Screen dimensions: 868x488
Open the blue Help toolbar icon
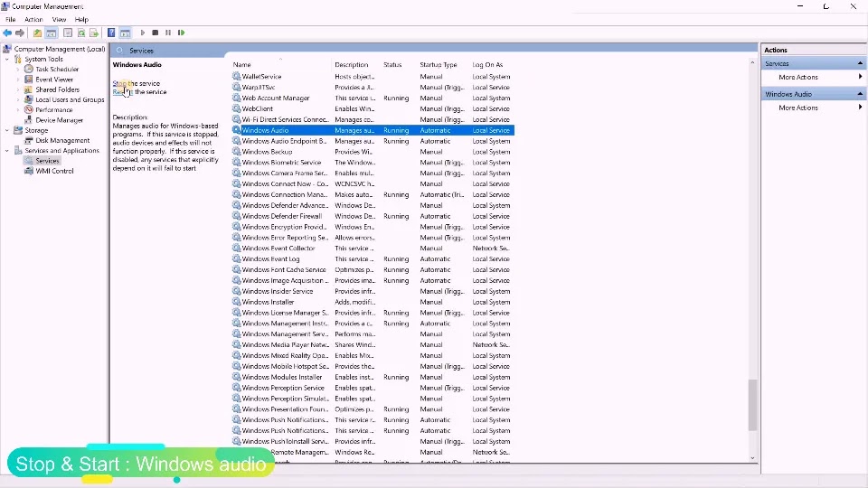click(x=111, y=33)
